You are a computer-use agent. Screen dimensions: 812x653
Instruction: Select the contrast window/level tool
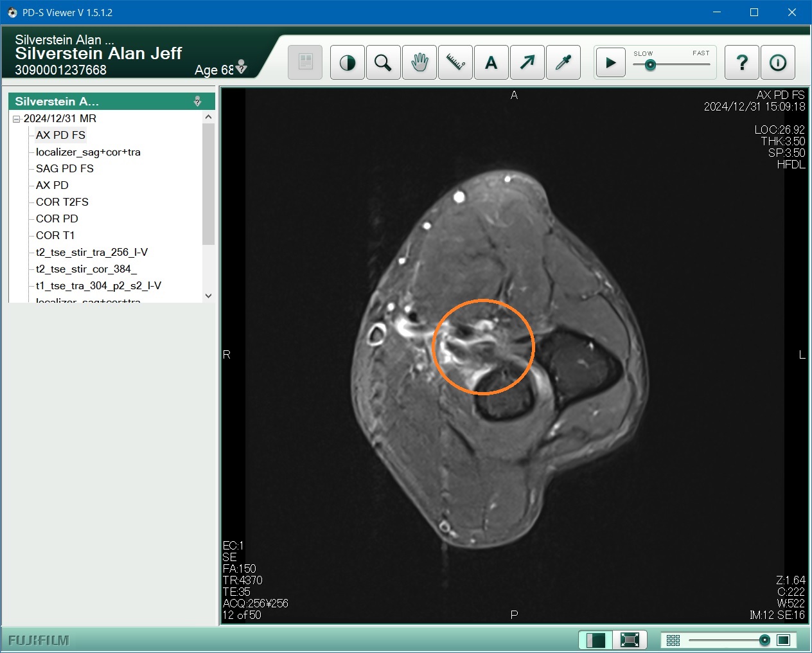coord(348,62)
